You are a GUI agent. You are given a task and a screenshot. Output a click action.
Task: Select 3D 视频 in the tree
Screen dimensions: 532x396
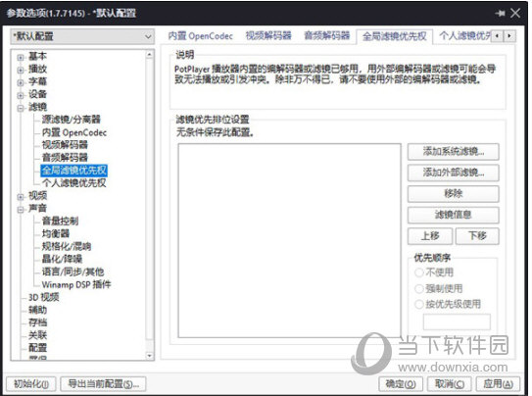pyautogui.click(x=43, y=297)
